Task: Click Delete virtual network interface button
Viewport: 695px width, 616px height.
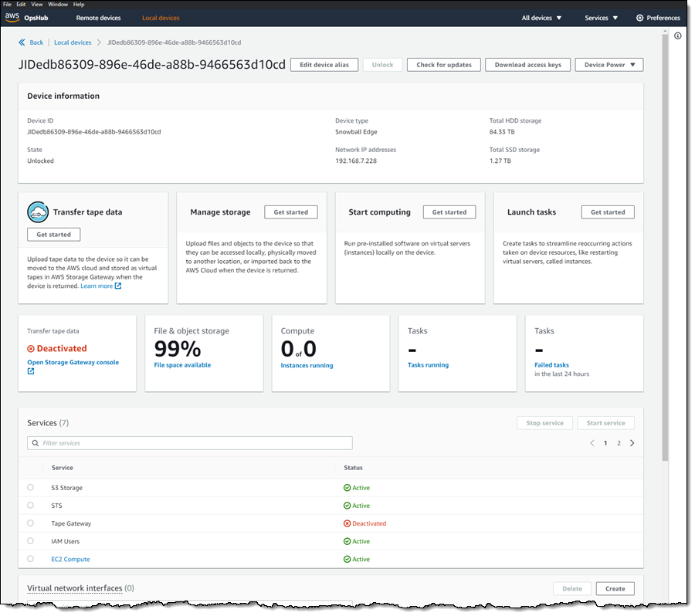Action: click(572, 589)
